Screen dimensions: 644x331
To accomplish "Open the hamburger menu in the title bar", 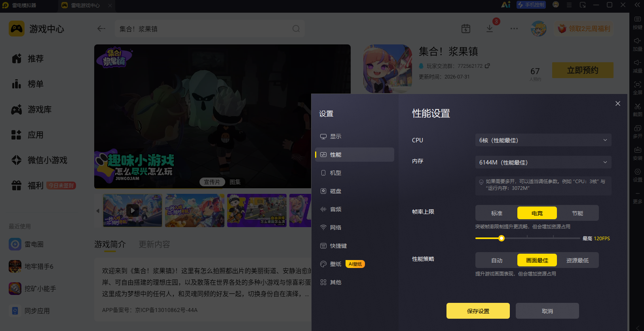I will (569, 5).
